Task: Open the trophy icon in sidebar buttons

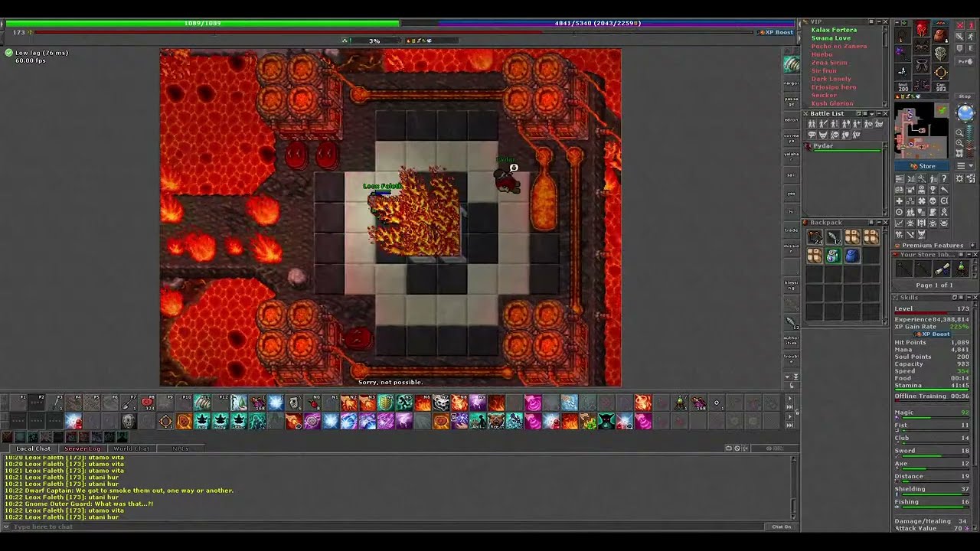Action: point(933,190)
